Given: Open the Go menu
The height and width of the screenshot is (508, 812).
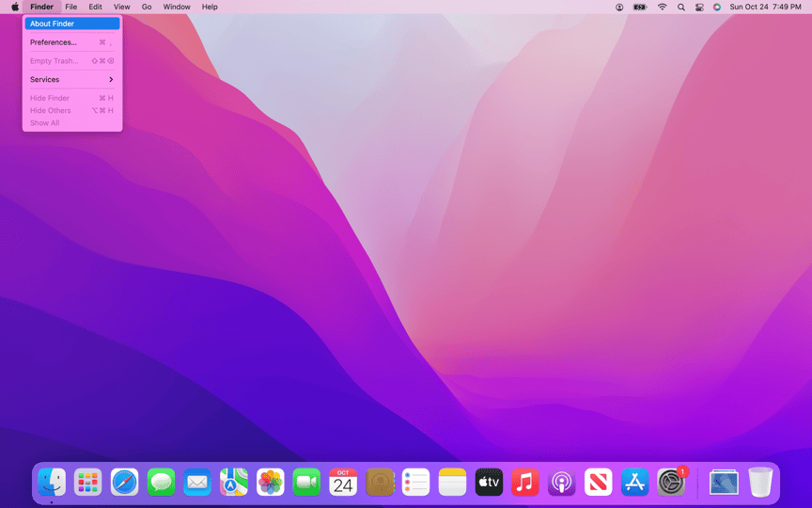Looking at the screenshot, I should coord(147,7).
